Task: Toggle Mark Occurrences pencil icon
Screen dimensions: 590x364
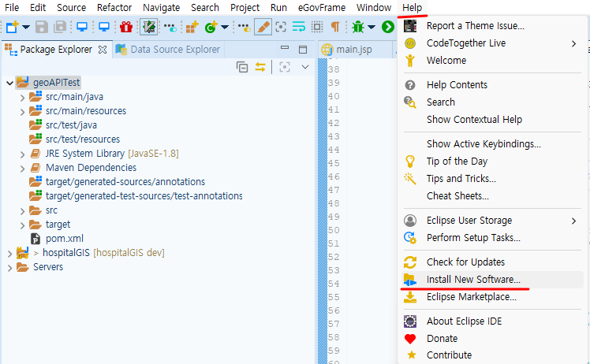Action: pos(263,27)
